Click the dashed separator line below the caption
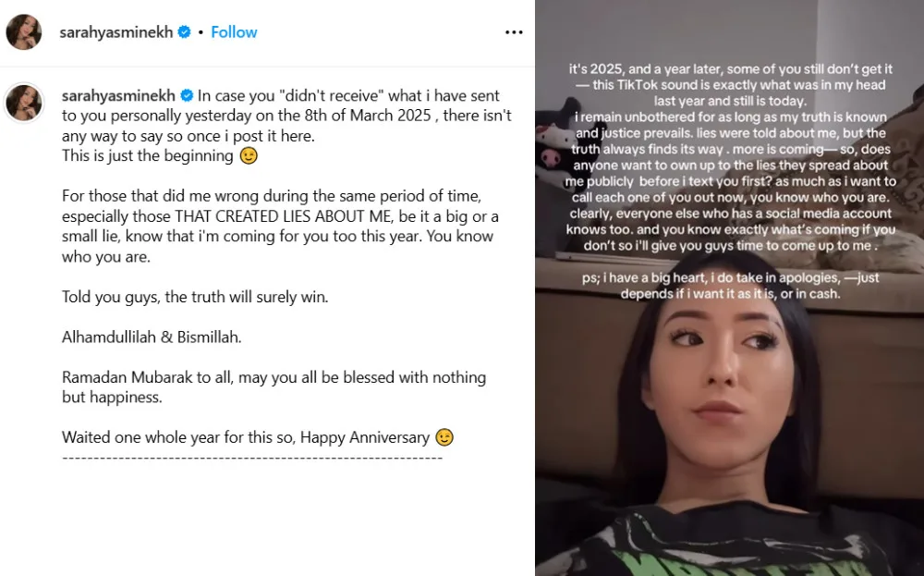Viewport: 924px width, 576px height. point(252,458)
